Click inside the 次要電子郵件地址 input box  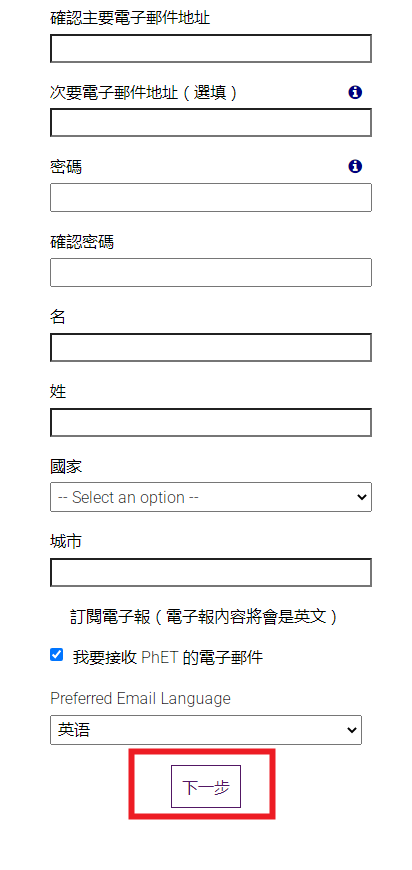coord(211,123)
